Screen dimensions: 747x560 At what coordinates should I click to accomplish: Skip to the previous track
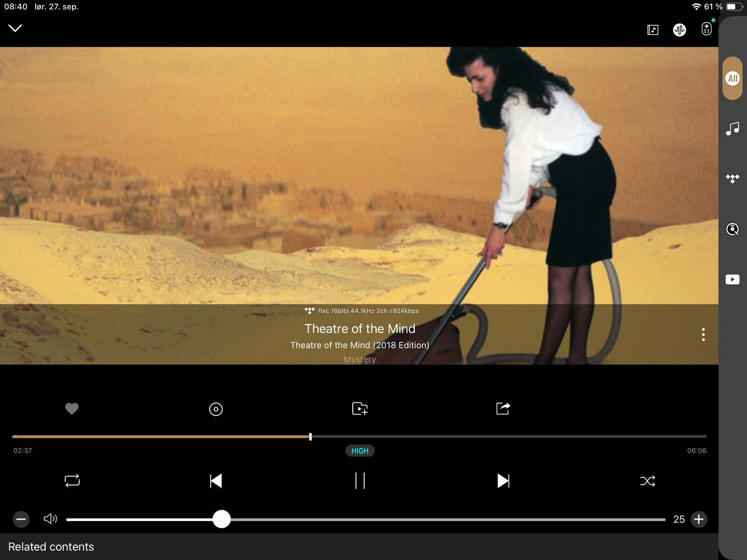[x=216, y=481]
